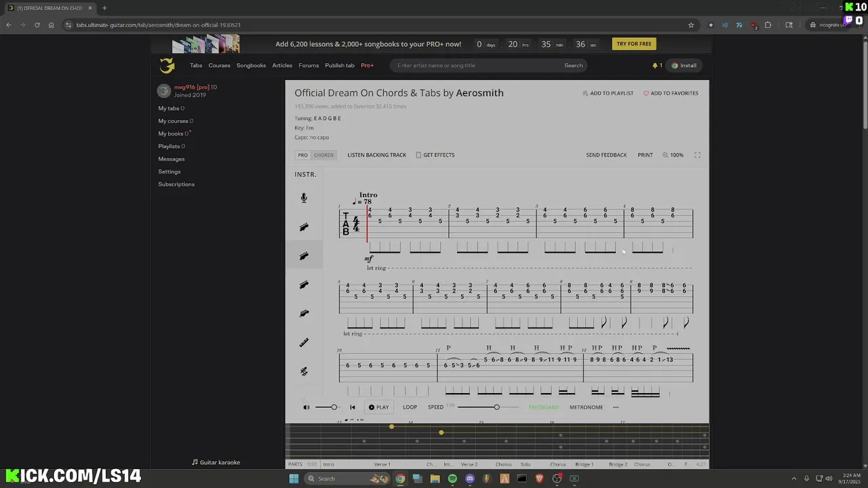Image resolution: width=868 pixels, height=488 pixels.
Task: Open Subscriptions in sidebar
Action: point(176,184)
